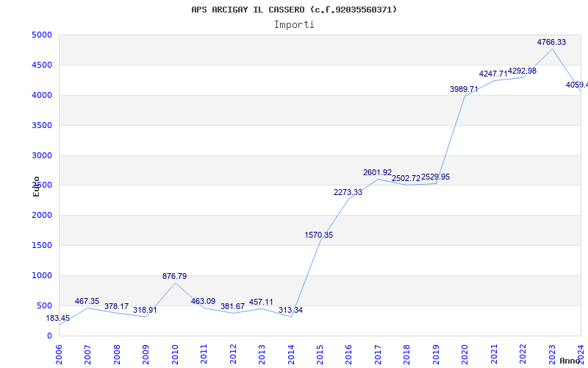The width and height of the screenshot is (588, 368).
Task: Click the 2011 x-axis year label
Action: click(x=204, y=354)
